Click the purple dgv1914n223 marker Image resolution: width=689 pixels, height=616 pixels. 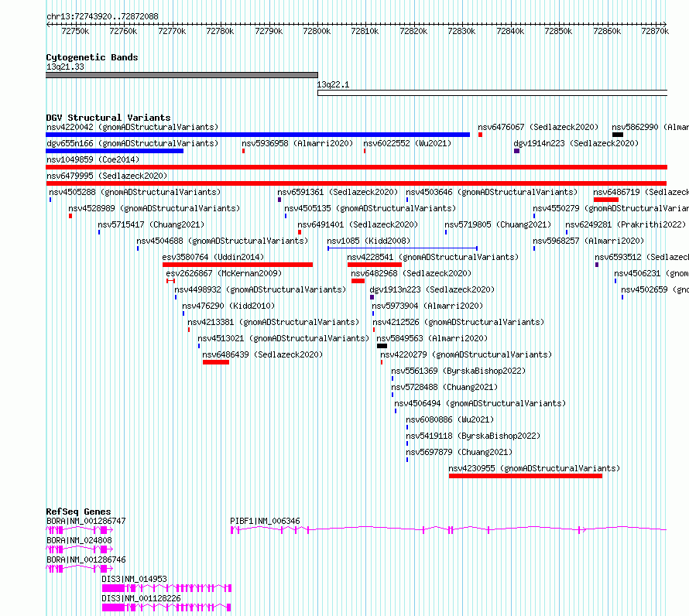tap(517, 151)
